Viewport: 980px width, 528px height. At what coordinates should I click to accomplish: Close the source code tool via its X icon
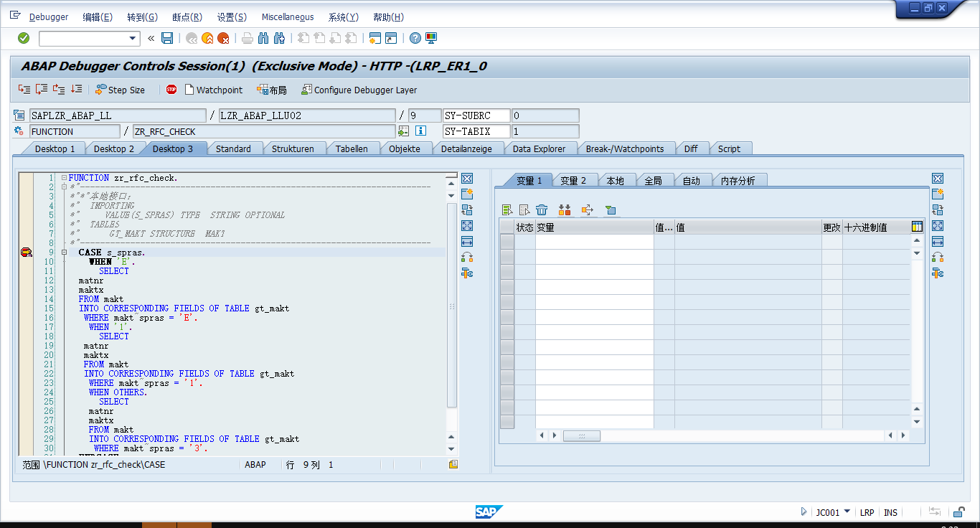[x=467, y=179]
